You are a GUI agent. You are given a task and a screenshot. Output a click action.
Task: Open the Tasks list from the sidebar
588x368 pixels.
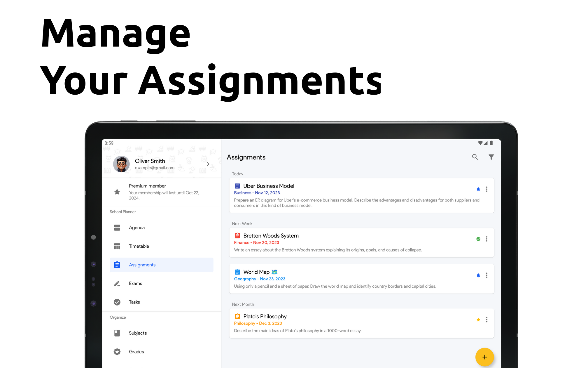pyautogui.click(x=134, y=302)
